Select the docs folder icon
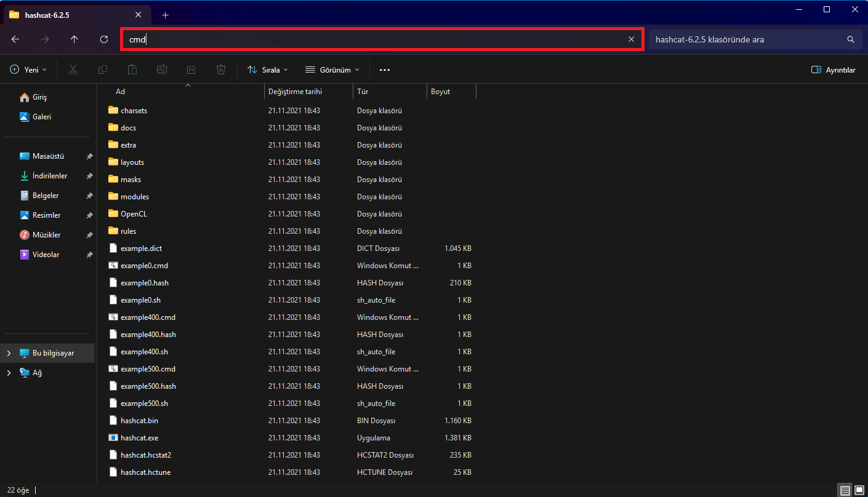The width and height of the screenshot is (868, 497). 113,128
